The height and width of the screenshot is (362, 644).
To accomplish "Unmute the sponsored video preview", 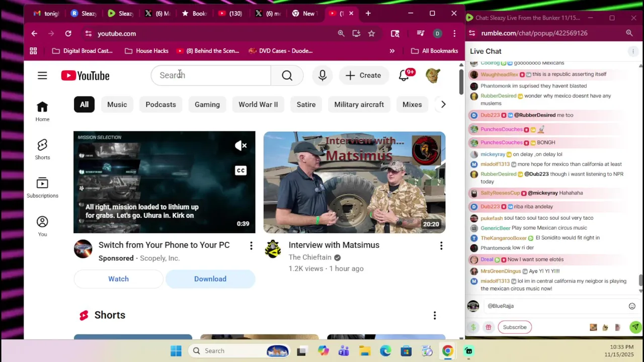I will click(241, 146).
